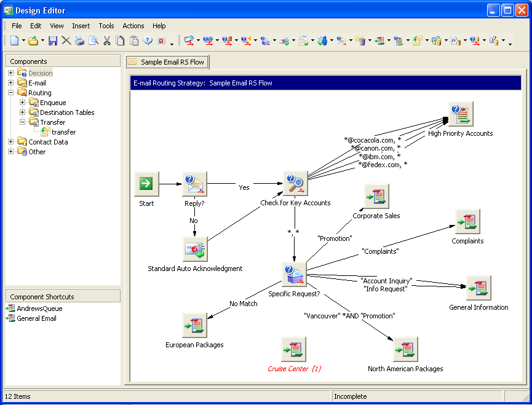Image resolution: width=532 pixels, height=405 pixels.
Task: Expand the Destination Tables folder
Action: [x=23, y=112]
